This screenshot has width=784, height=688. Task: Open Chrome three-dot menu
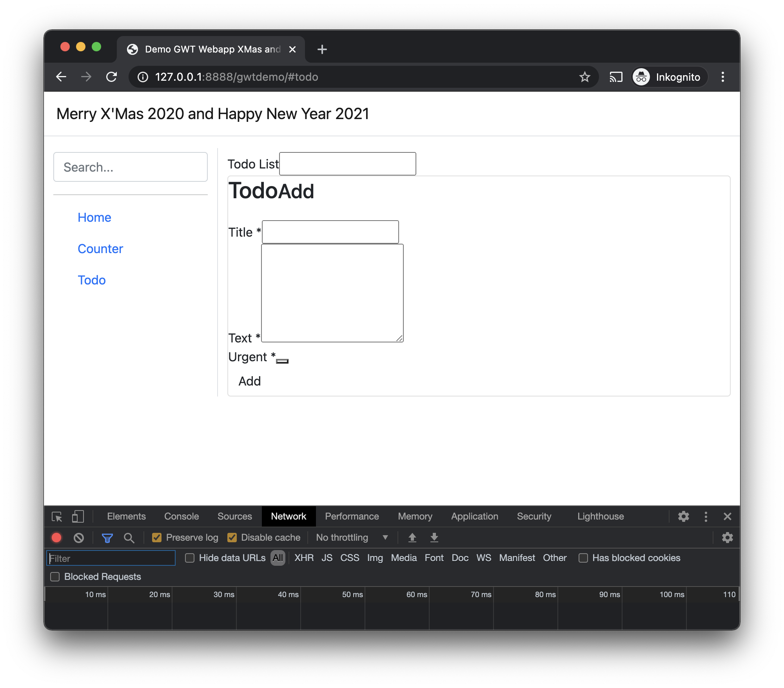(722, 77)
